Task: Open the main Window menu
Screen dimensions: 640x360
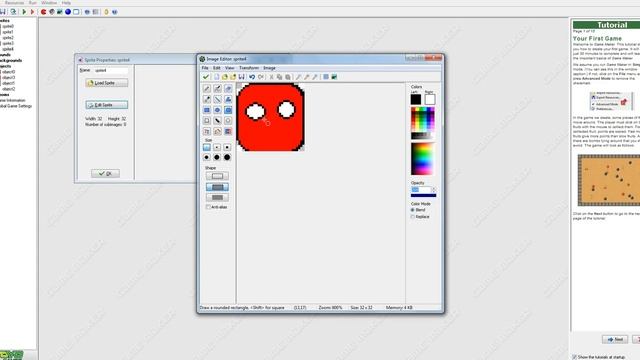Action: tap(49, 2)
